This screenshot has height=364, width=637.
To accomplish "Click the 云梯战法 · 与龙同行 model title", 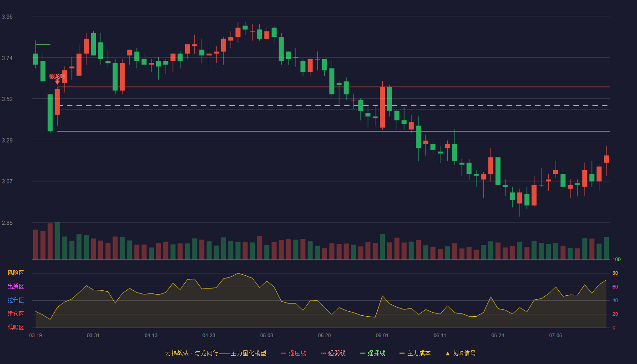I will pos(215,353).
